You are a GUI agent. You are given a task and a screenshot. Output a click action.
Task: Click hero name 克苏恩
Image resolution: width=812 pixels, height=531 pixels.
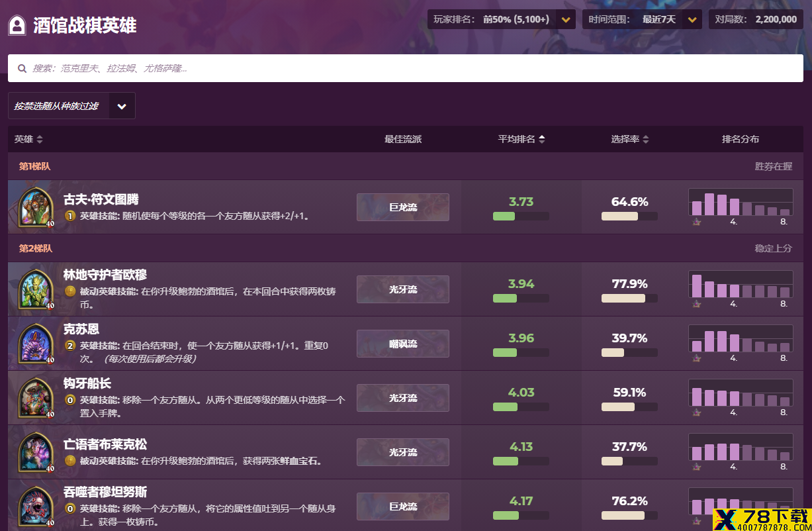tap(81, 329)
